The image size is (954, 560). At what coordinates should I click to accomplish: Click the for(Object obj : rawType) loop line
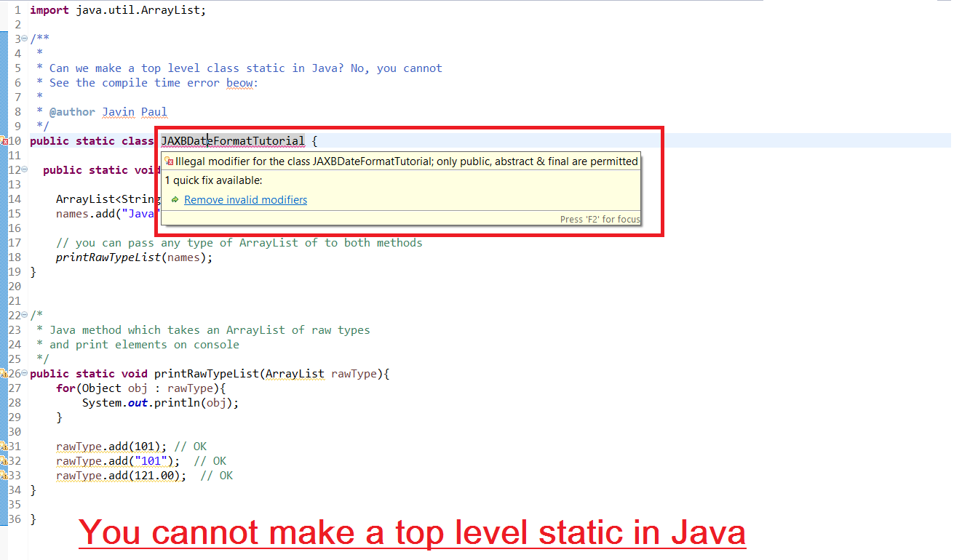(x=141, y=388)
